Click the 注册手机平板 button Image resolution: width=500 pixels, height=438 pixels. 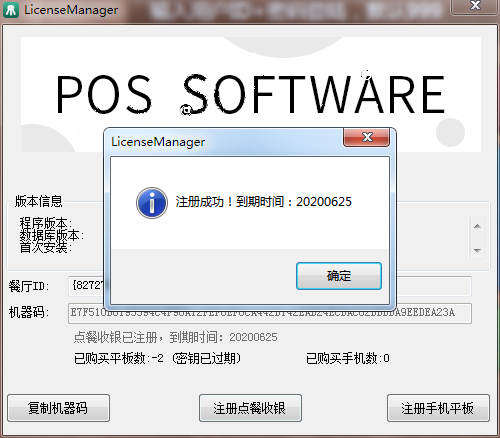coord(438,408)
